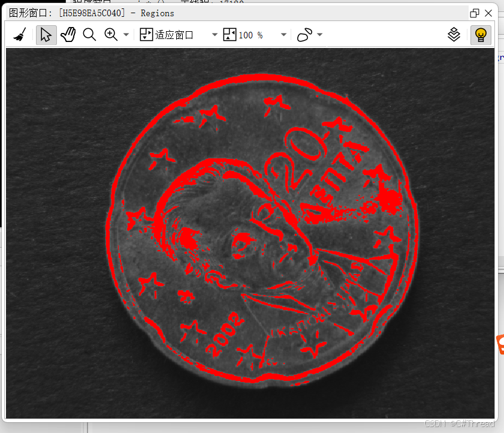Expand the 适应窗口 dropdown arrow
Viewport: 504px width, 433px height.
[x=215, y=35]
